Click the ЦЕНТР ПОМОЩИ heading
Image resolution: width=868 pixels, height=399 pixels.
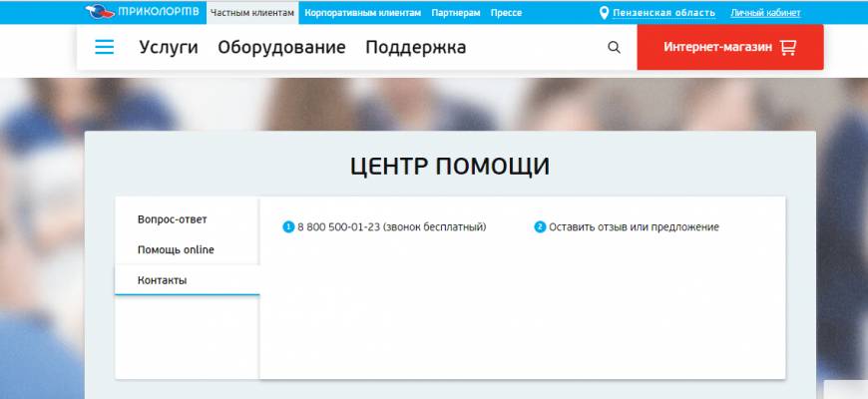[450, 166]
